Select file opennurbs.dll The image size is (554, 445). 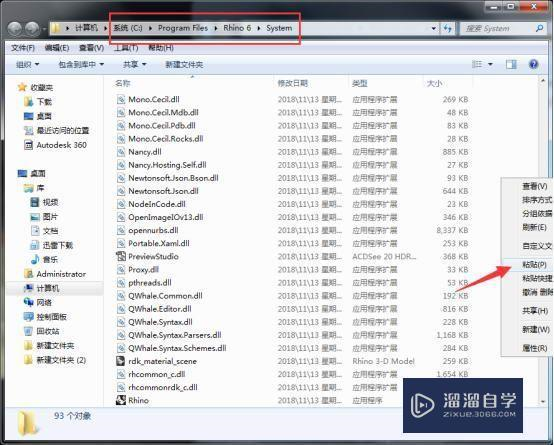pyautogui.click(x=153, y=230)
